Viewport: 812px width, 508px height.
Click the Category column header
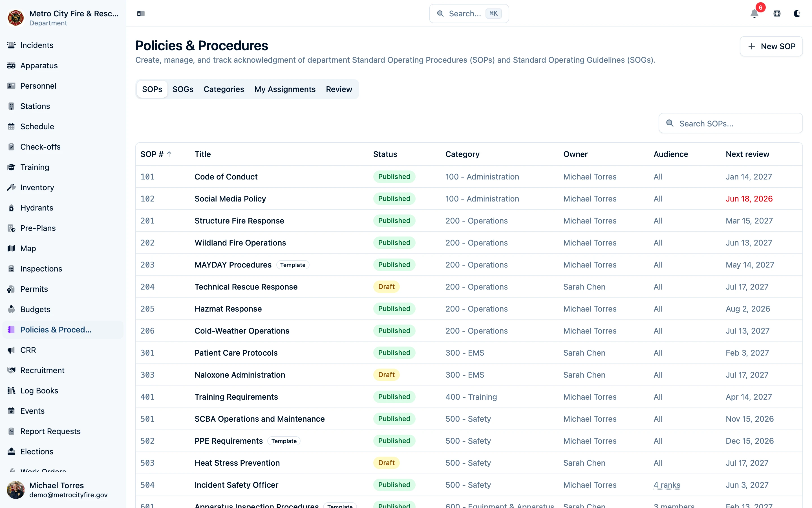pyautogui.click(x=462, y=154)
